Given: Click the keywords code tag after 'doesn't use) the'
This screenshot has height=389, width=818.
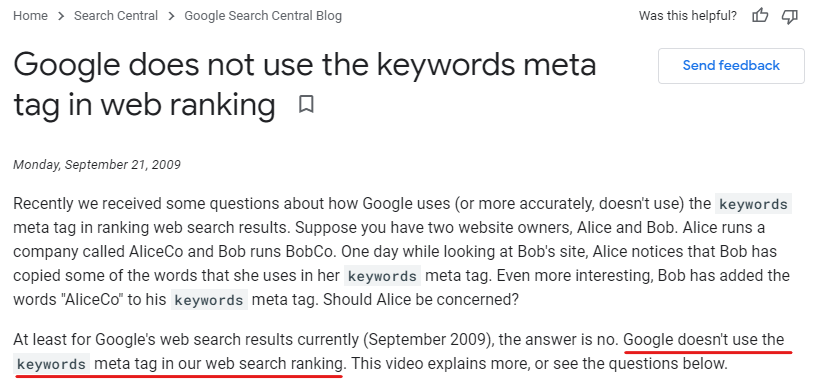Looking at the screenshot, I should coord(753,204).
